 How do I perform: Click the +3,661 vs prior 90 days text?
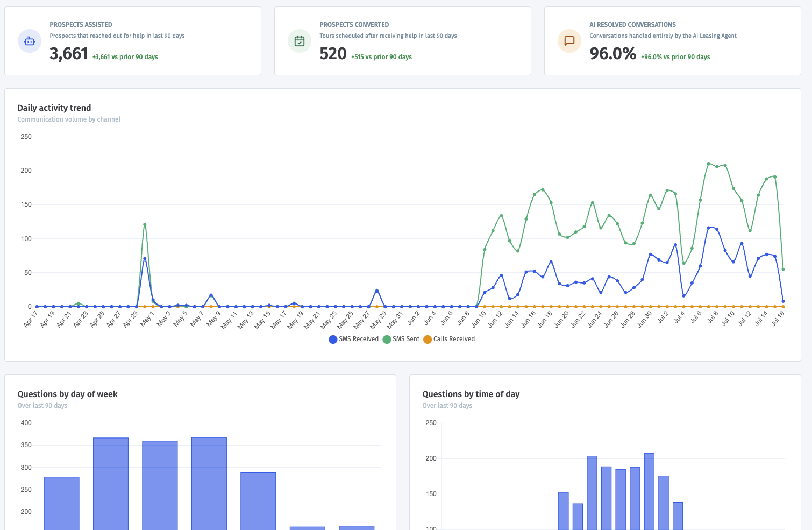click(x=125, y=57)
